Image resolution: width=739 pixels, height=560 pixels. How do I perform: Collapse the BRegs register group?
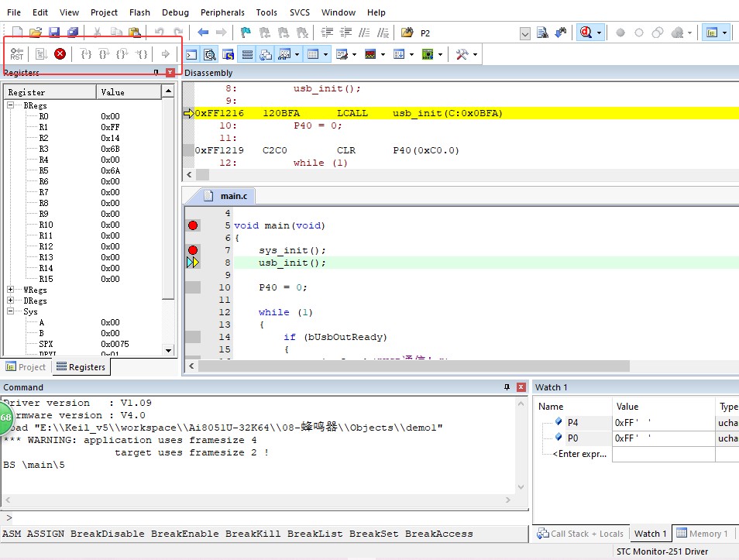pyautogui.click(x=10, y=105)
